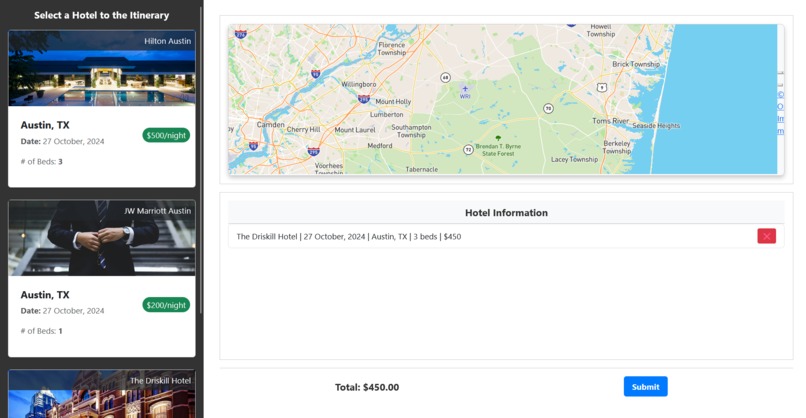This screenshot has width=806, height=418.
Task: Click route 72 shield on the map
Action: pyautogui.click(x=468, y=150)
